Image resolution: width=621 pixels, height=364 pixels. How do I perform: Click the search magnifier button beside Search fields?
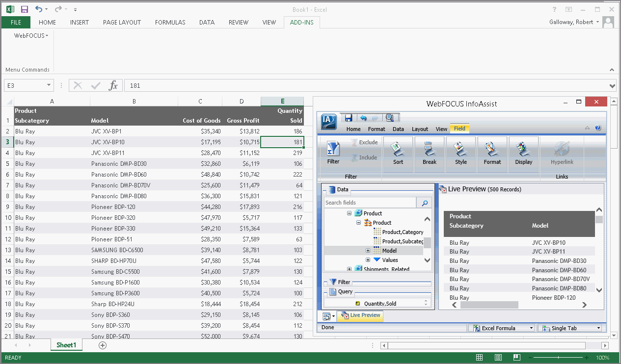(425, 203)
